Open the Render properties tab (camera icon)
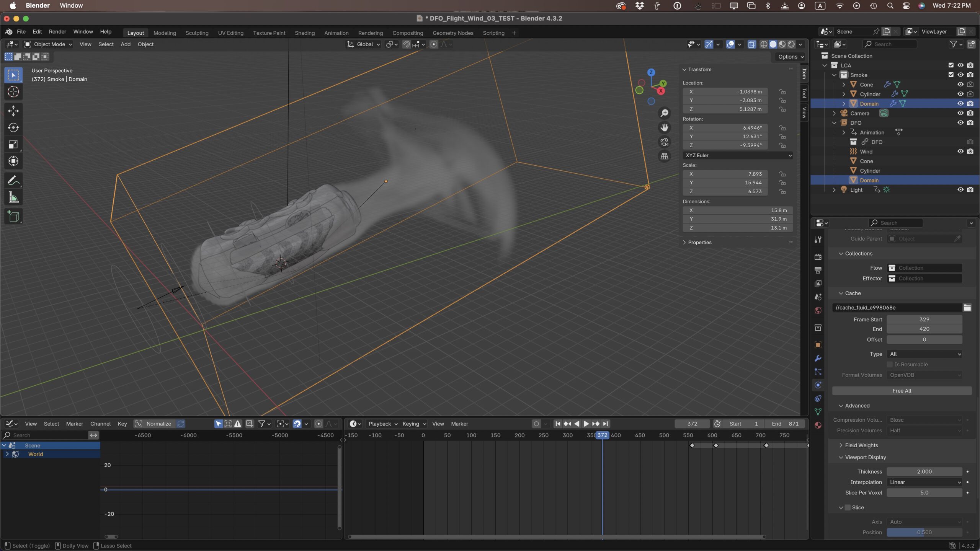 tap(818, 256)
